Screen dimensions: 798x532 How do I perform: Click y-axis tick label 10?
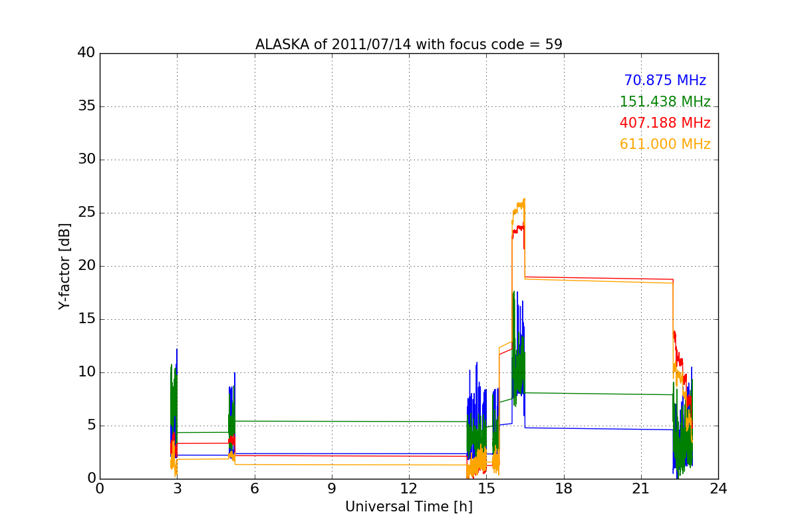click(86, 372)
